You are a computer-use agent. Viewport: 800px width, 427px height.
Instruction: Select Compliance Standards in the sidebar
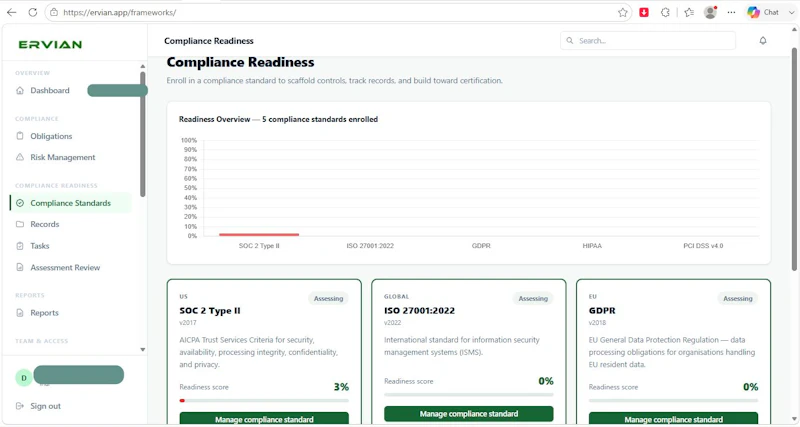tap(70, 203)
